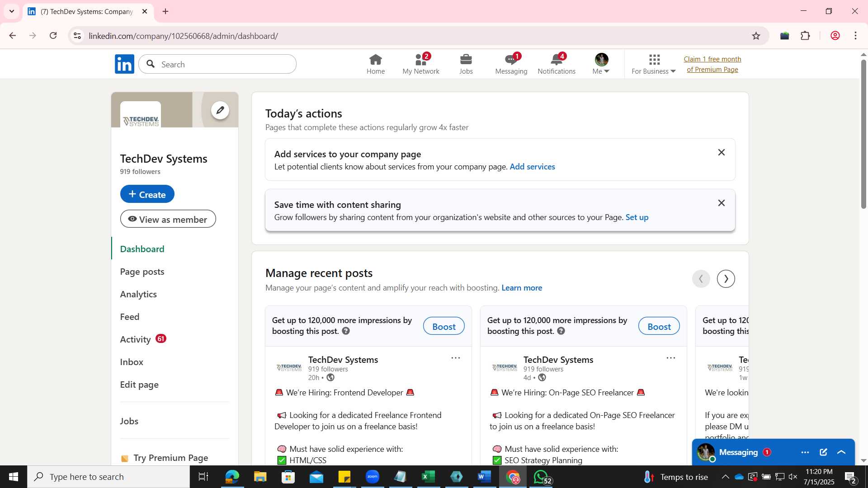Open Analytics in the sidebar
Image resolution: width=868 pixels, height=488 pixels.
coord(138,294)
